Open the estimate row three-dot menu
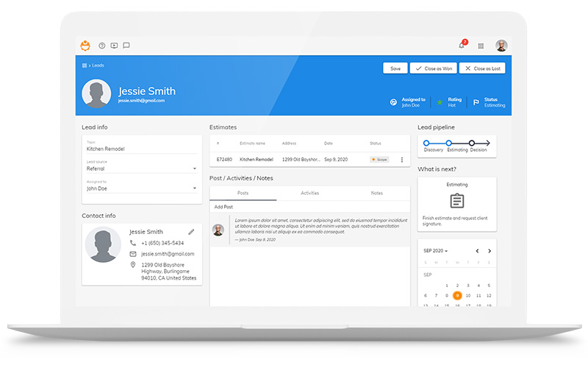This screenshot has height=368, width=588. coord(402,160)
